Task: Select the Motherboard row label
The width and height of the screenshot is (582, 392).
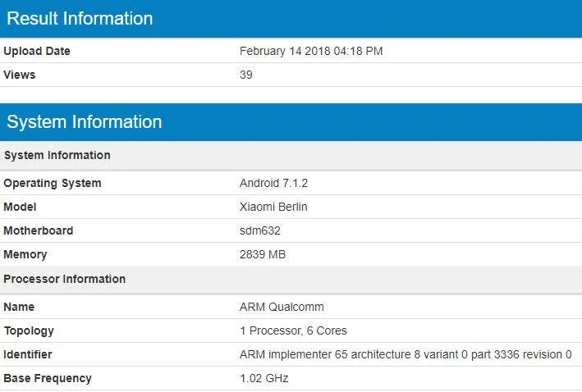Action: point(39,230)
